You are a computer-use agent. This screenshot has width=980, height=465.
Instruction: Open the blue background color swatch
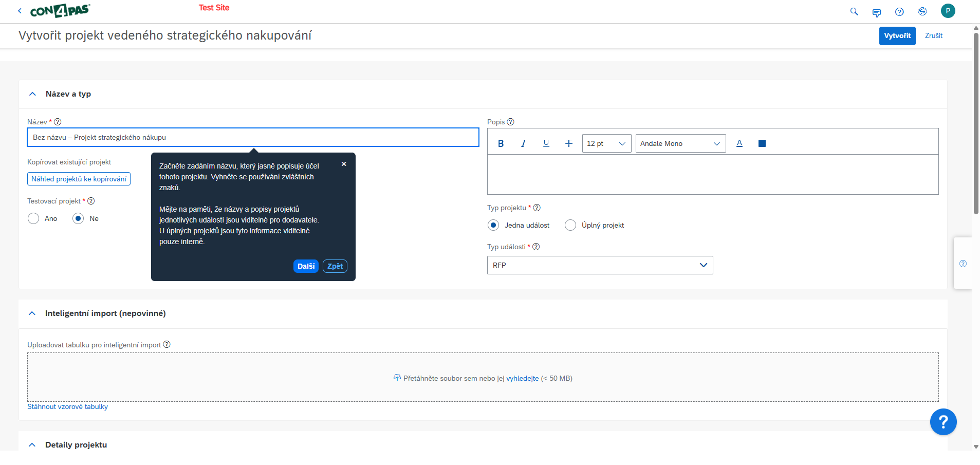[762, 143]
